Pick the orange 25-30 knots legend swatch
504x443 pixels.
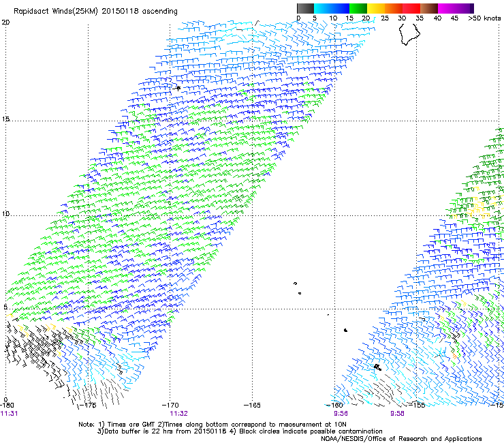tap(394, 8)
